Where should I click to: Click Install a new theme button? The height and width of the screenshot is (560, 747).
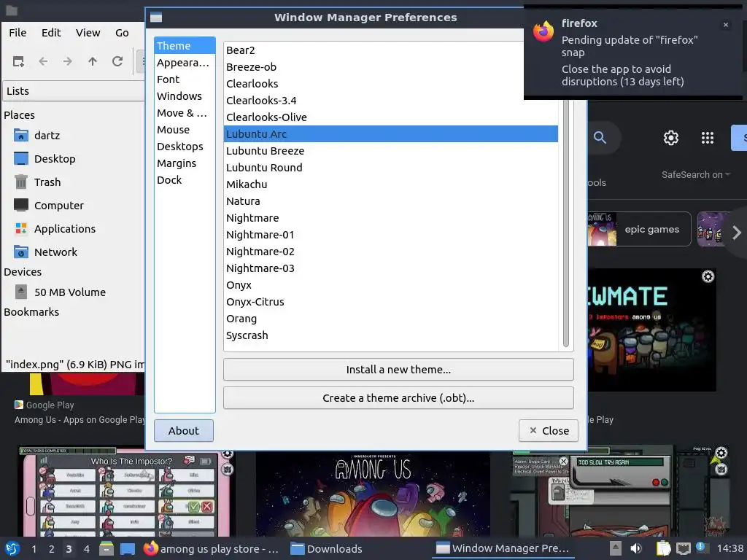coord(398,370)
